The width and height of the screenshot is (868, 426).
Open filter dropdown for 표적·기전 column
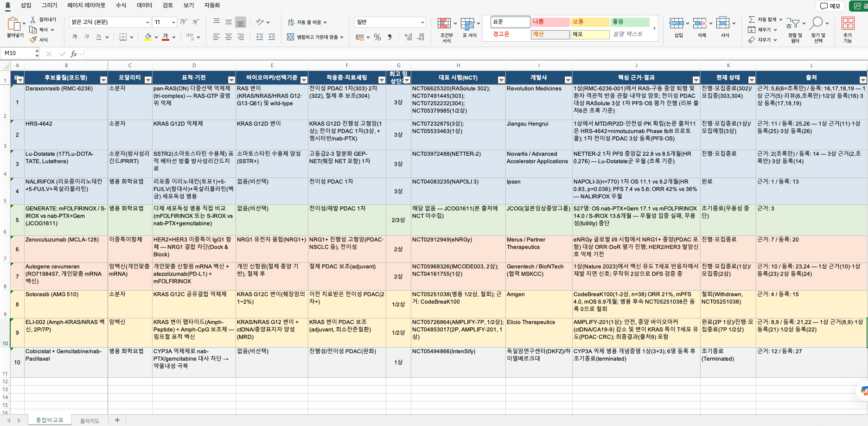click(x=231, y=80)
